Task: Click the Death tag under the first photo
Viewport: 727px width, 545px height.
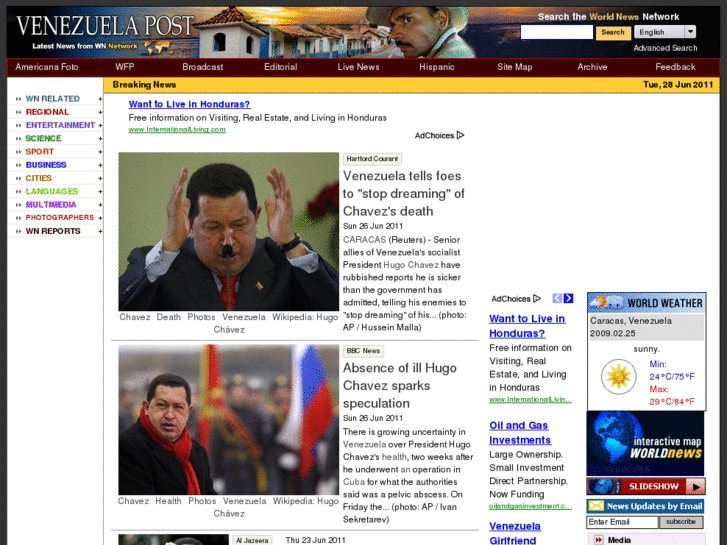Action: click(168, 317)
